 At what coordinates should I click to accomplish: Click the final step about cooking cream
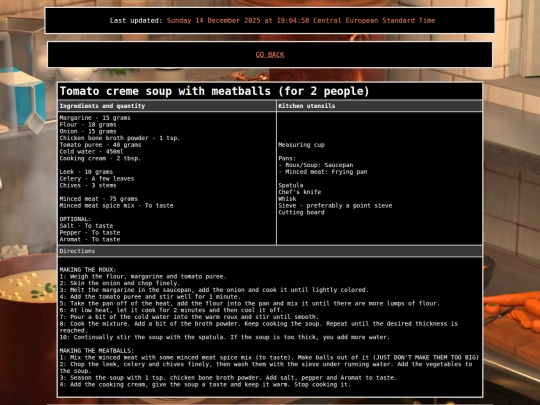tap(205, 384)
